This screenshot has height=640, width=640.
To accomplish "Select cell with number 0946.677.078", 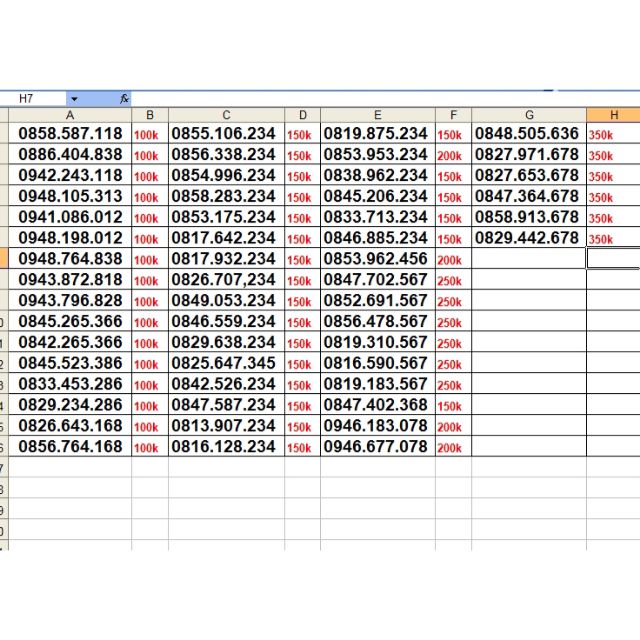I will (377, 447).
